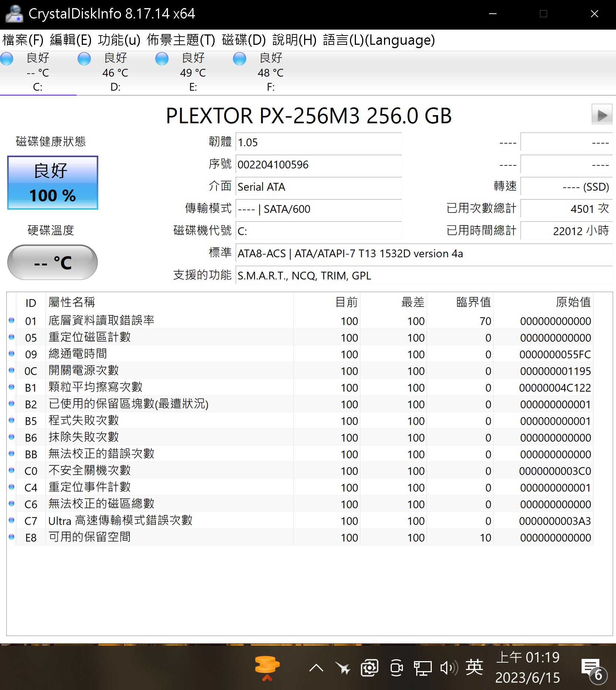Click the 原始值 column header
Image resolution: width=616 pixels, height=690 pixels.
pyautogui.click(x=543, y=302)
